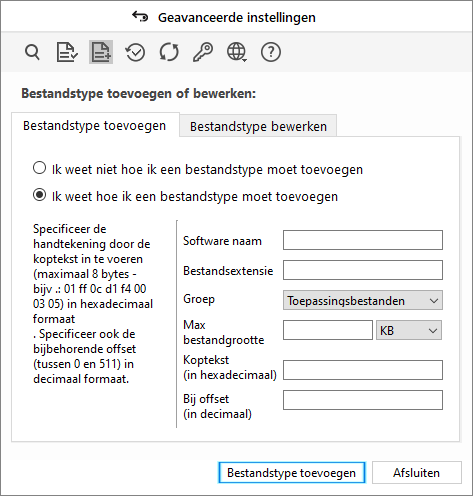473x496 pixels.
Task: Open the clock with checkmark icon
Action: [135, 52]
